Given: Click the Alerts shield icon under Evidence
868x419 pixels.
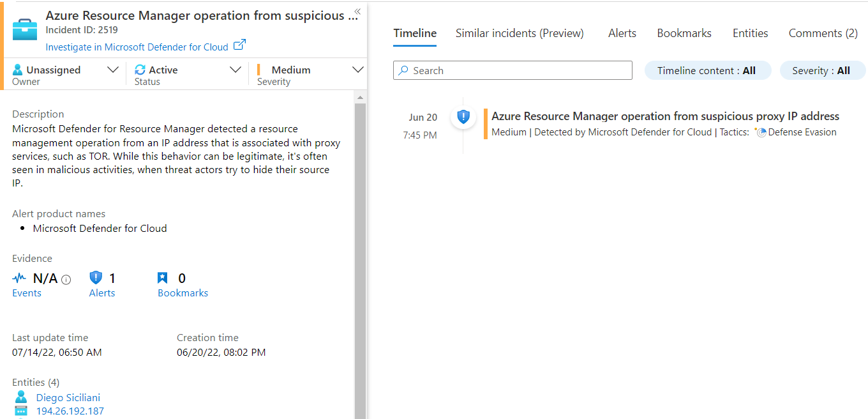Looking at the screenshot, I should (x=96, y=277).
